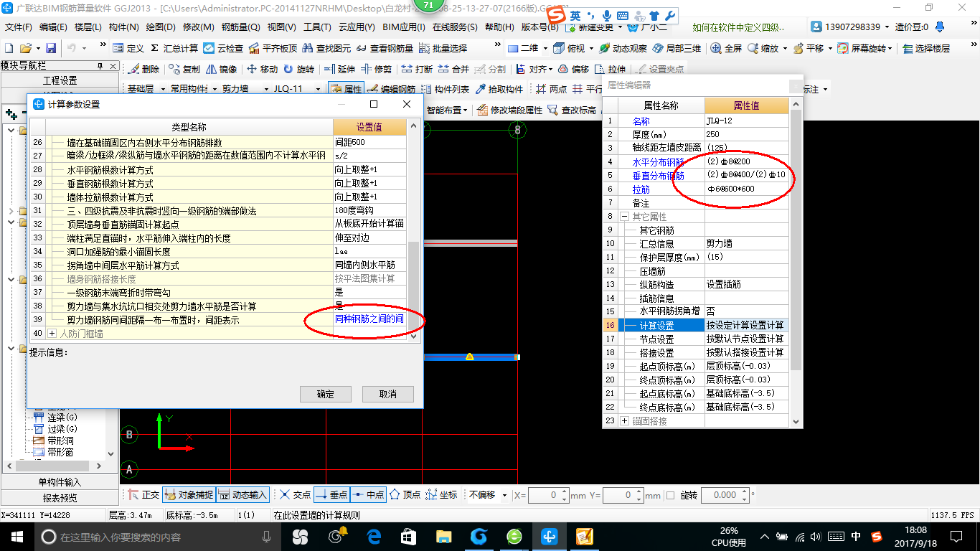Collapse 其它属性 group in property editor
Viewport: 980px width, 551px height.
click(624, 217)
